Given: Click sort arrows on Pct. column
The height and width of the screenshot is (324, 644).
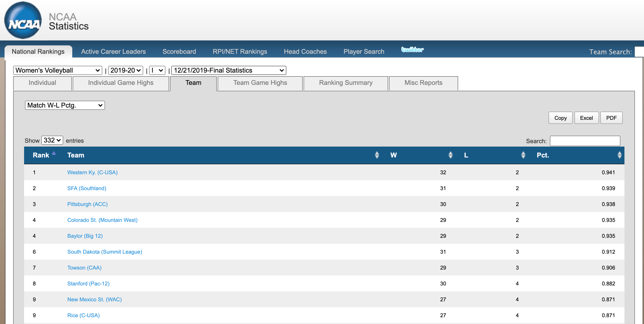Looking at the screenshot, I should (x=619, y=155).
